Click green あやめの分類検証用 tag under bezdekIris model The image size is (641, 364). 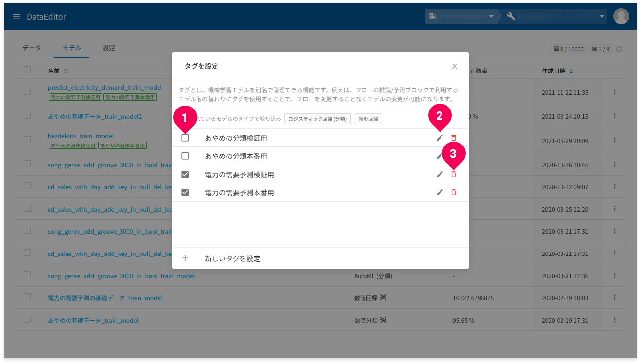pos(73,146)
